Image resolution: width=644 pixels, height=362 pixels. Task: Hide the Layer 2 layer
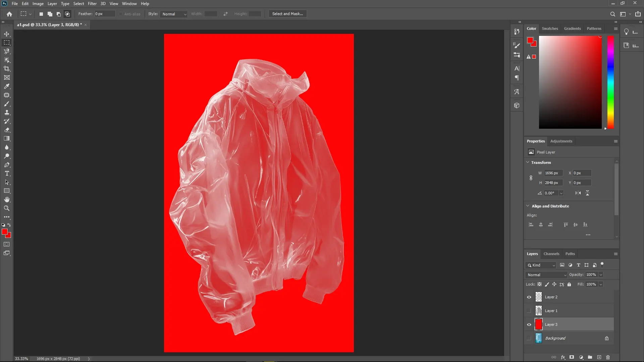coord(529,297)
